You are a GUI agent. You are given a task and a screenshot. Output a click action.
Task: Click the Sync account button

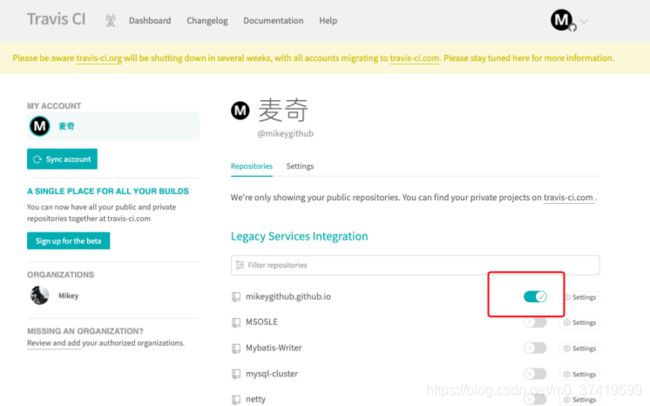coord(62,159)
